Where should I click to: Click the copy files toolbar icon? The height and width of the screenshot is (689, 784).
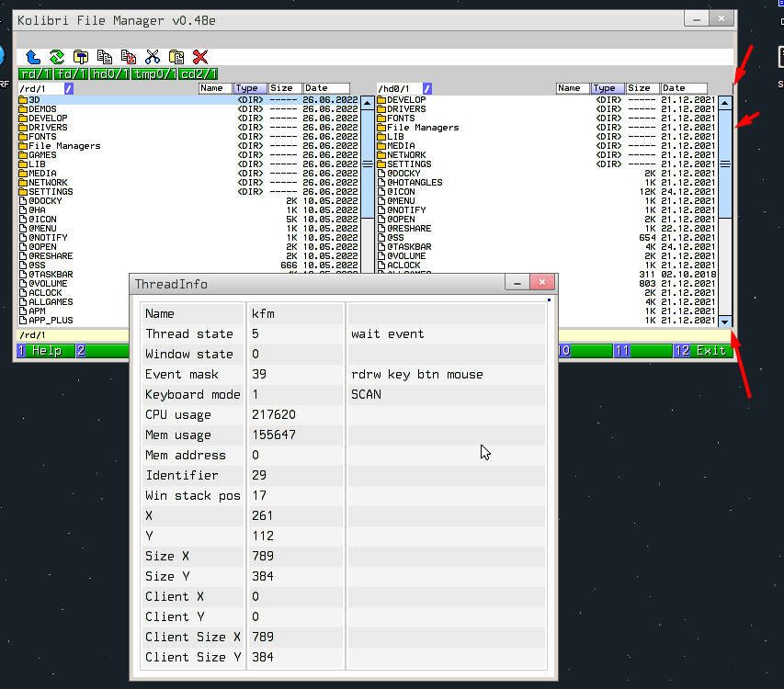tap(105, 57)
